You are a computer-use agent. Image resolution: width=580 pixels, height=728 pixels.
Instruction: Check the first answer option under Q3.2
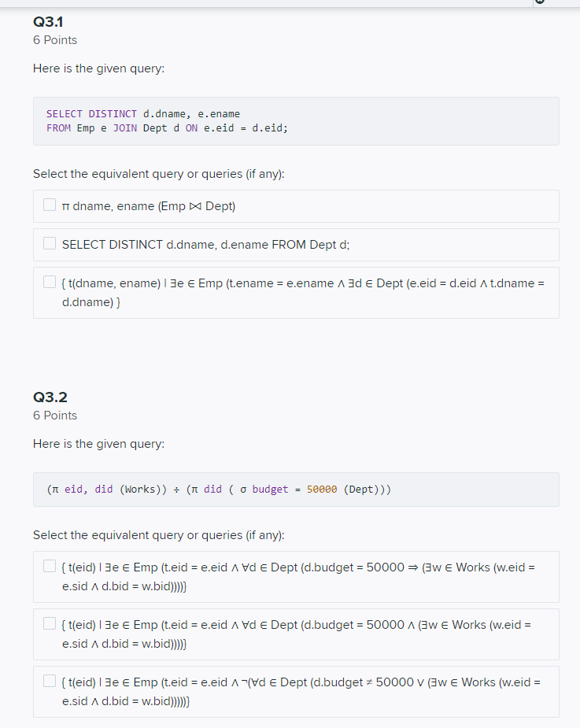pyautogui.click(x=49, y=566)
